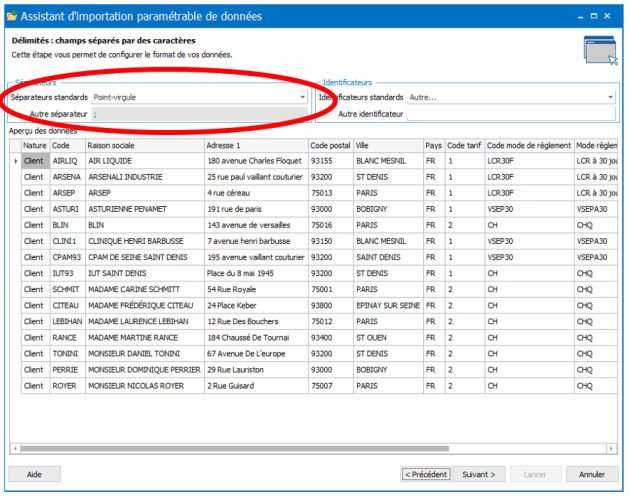
Task: Continue with the Suivant button
Action: [479, 474]
